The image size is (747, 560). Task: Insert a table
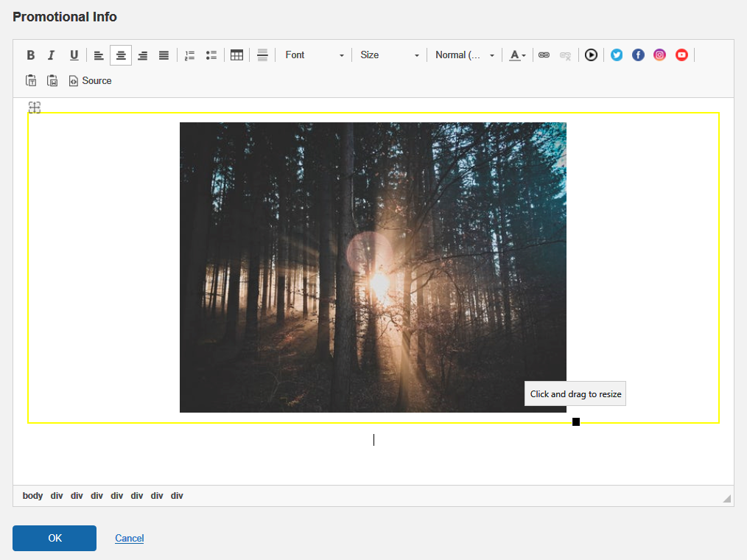236,55
